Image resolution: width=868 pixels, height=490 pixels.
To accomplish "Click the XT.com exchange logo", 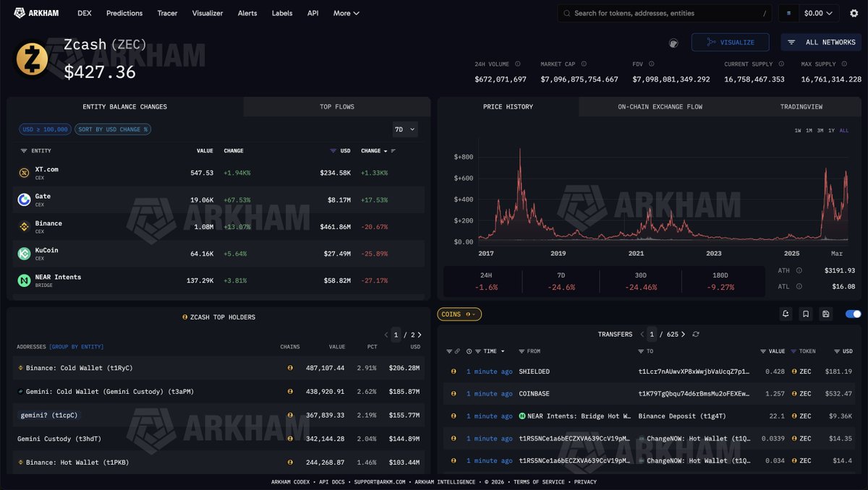I will (24, 173).
